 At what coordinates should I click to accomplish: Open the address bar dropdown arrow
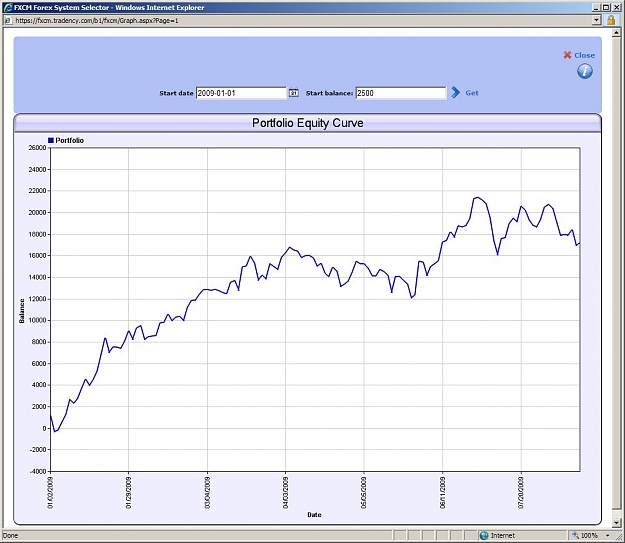pos(597,20)
